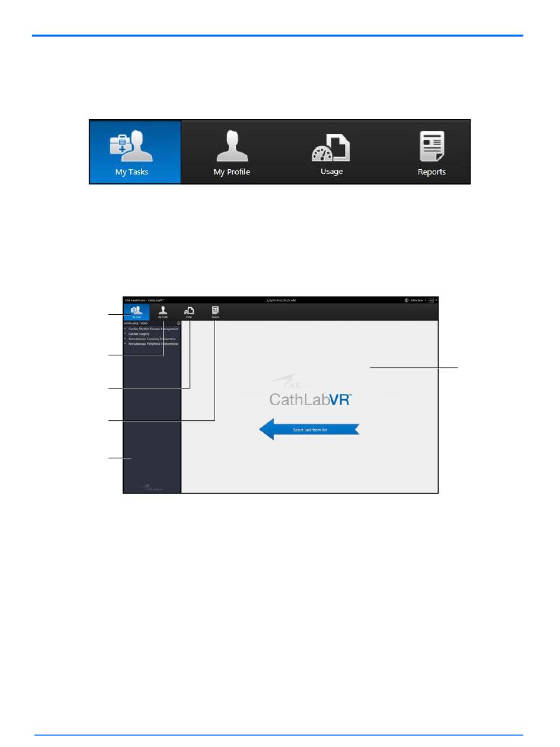Open small Reports icon in CathLabVR window

[x=215, y=312]
